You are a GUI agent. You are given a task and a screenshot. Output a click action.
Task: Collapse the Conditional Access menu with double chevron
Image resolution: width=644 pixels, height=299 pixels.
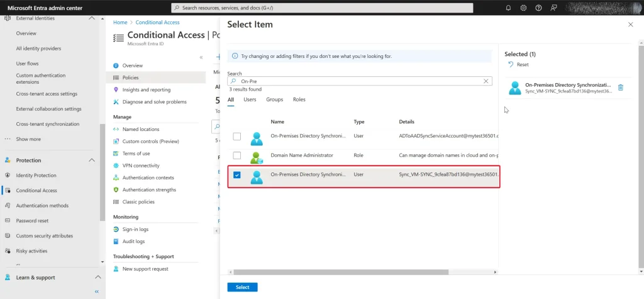point(201,57)
